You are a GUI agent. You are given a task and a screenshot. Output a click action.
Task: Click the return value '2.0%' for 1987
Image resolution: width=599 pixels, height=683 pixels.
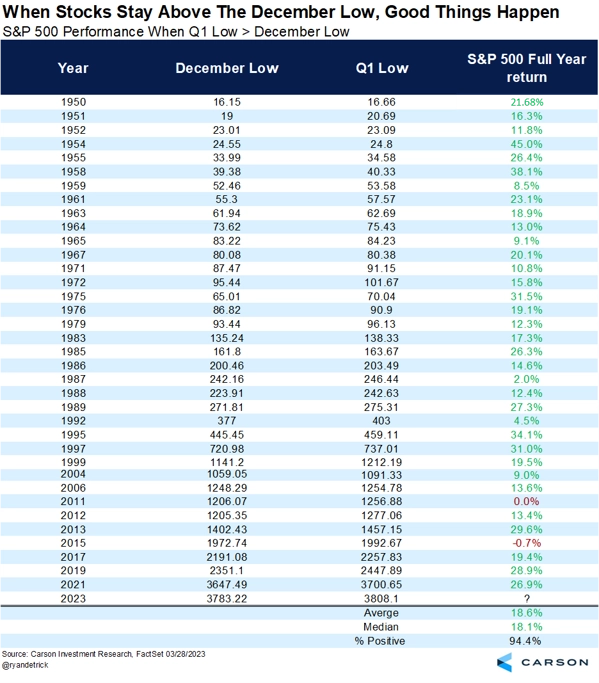click(526, 379)
